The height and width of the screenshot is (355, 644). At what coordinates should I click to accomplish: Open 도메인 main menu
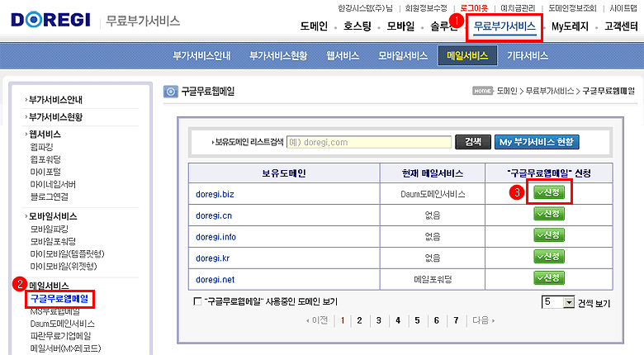coord(314,26)
